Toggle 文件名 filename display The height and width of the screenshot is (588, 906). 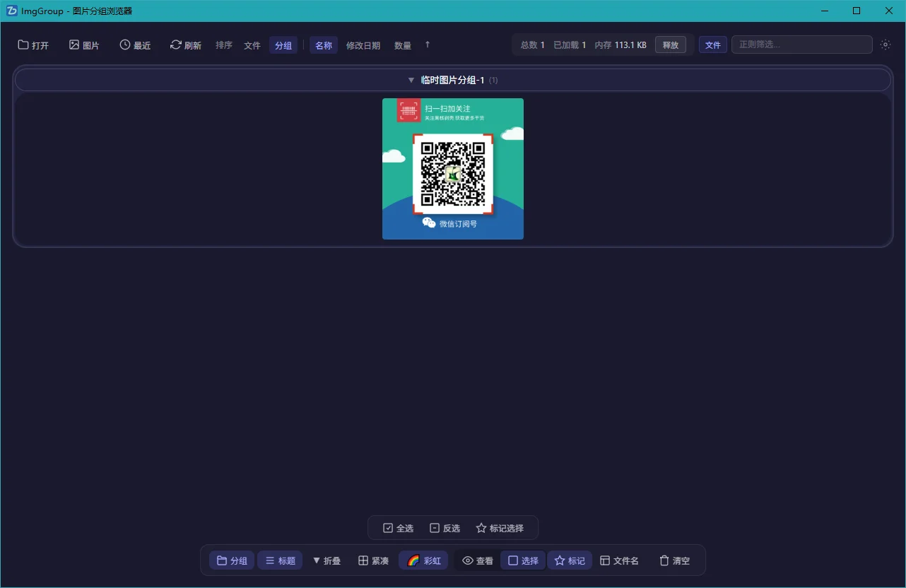coord(619,560)
